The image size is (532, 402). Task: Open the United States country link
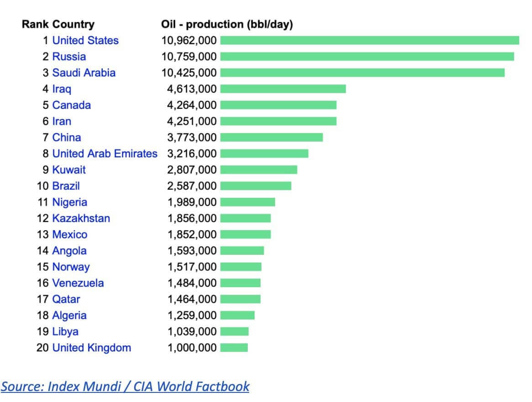click(x=85, y=41)
